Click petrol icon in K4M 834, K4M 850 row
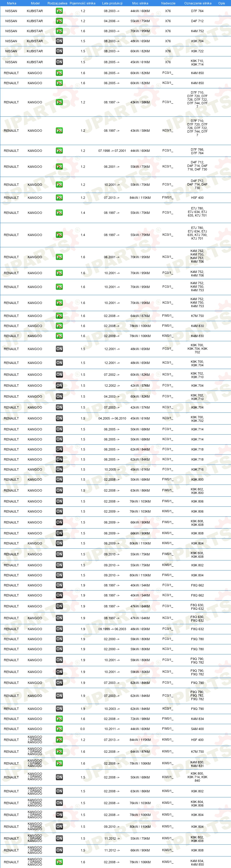The image size is (231, 868). point(59,862)
